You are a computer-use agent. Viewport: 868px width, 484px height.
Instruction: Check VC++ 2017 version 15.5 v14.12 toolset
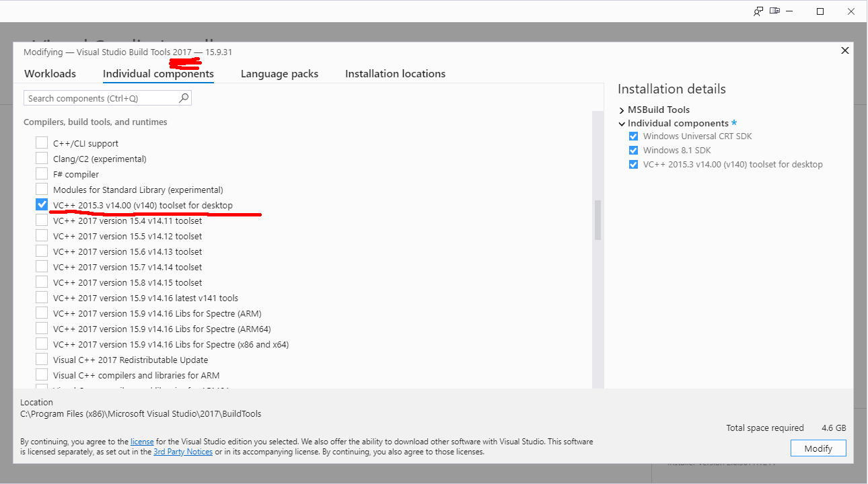tap(42, 236)
